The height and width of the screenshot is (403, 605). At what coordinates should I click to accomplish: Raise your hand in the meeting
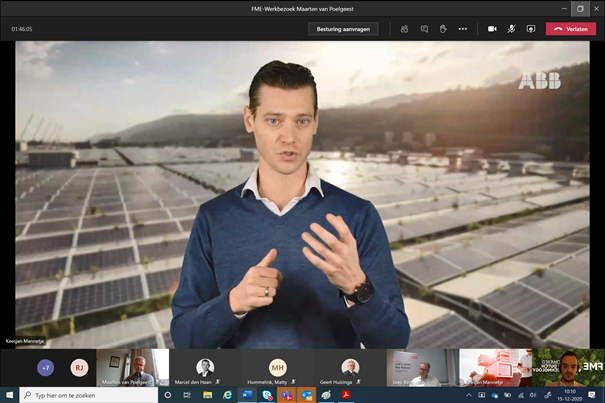click(x=443, y=29)
